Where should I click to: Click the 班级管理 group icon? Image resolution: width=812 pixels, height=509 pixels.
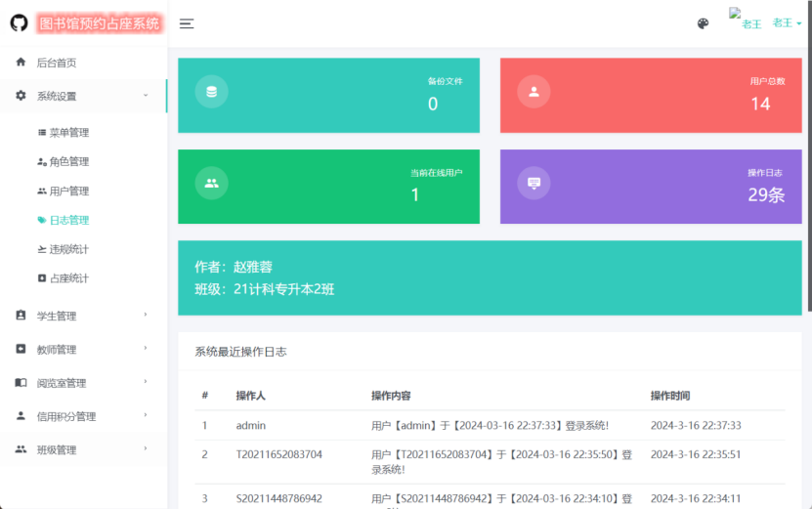point(21,449)
